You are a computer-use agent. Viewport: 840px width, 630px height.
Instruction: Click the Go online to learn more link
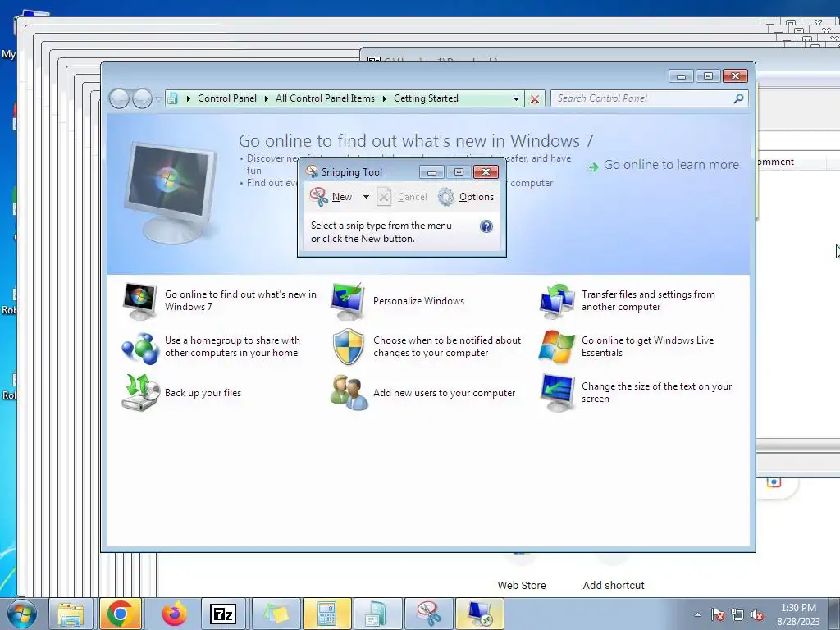[x=671, y=164]
